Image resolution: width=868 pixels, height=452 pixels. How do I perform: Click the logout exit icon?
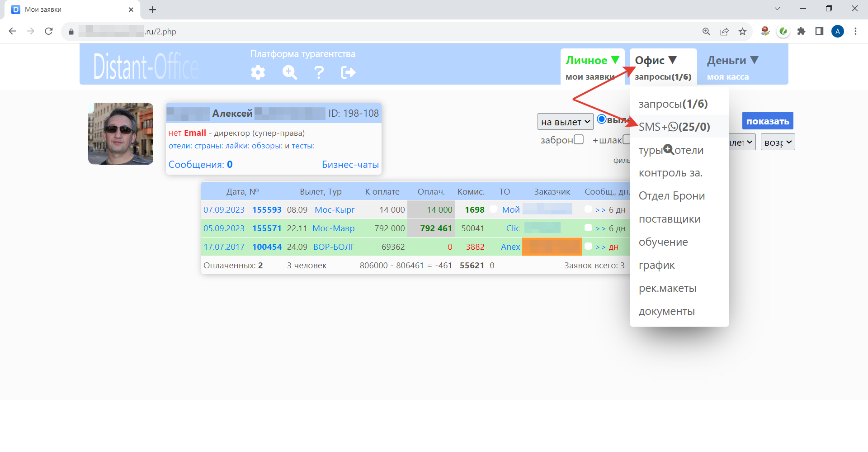click(x=348, y=72)
